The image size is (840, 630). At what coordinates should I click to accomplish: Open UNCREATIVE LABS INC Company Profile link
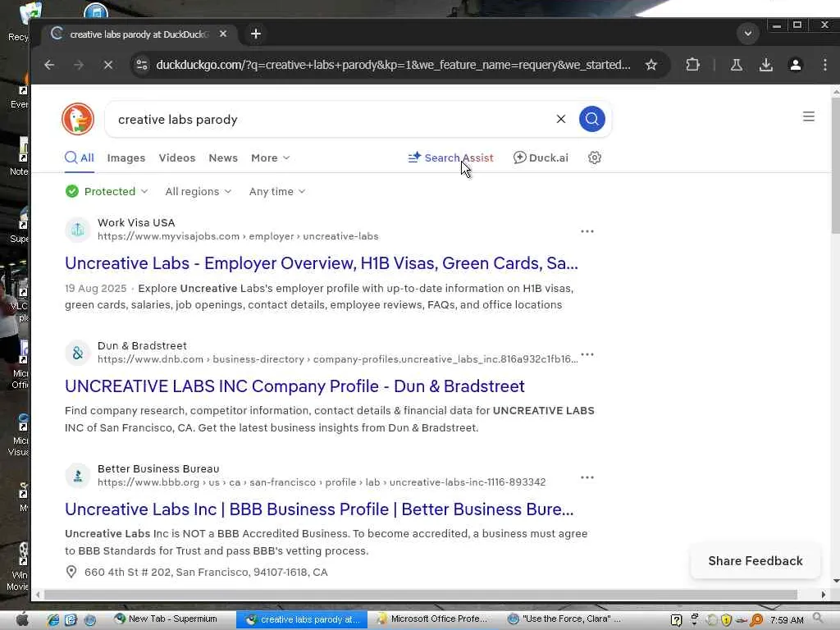click(x=294, y=386)
